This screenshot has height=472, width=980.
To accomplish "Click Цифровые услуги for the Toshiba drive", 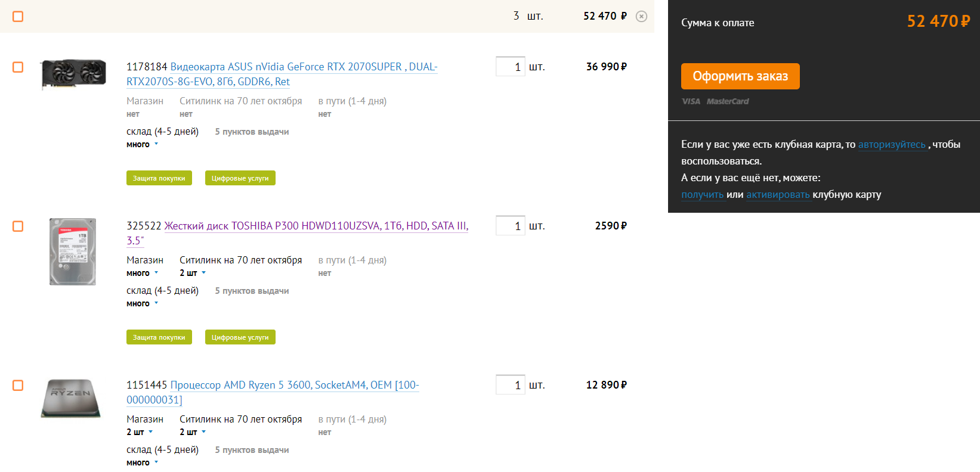I will [240, 337].
